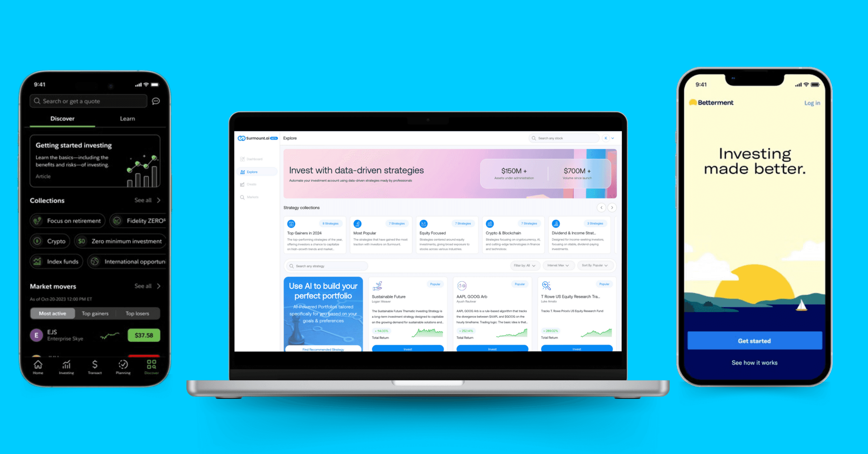Click See How It Works on Betterment
The image size is (868, 454).
[x=754, y=363]
